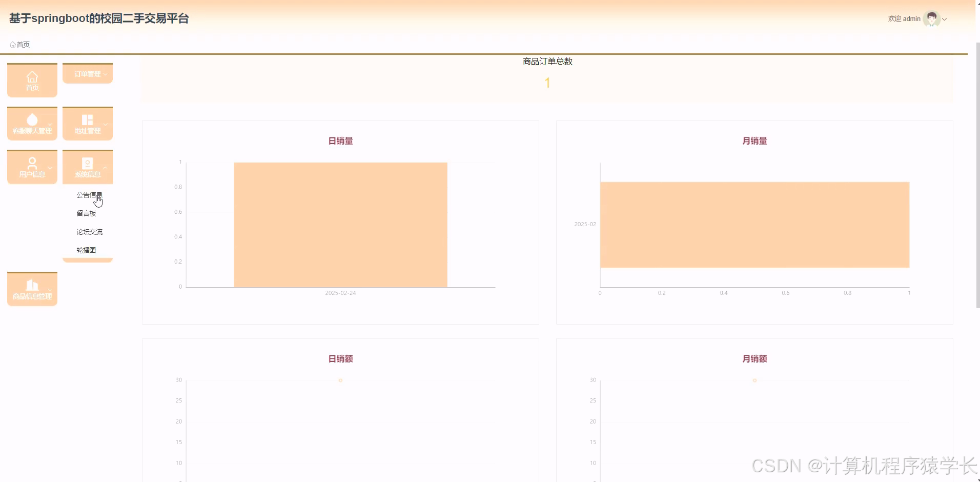Expand the 用户信息 chevron
The image size is (980, 482).
click(x=50, y=168)
